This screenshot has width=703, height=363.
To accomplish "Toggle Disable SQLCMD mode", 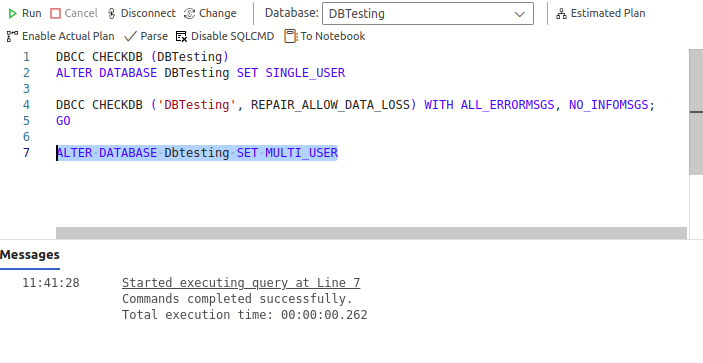I will [225, 36].
